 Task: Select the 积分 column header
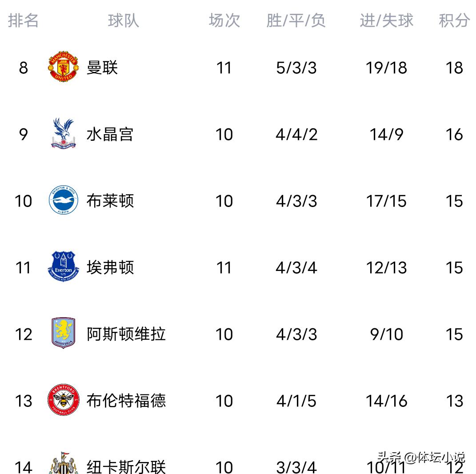point(454,20)
